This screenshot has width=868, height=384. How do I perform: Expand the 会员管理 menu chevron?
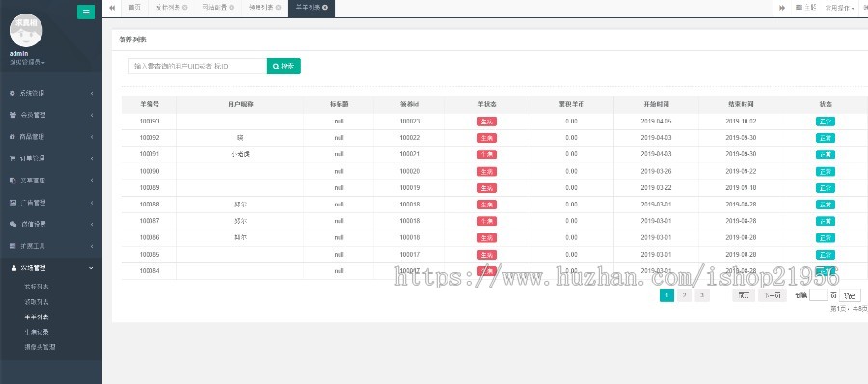click(92, 115)
